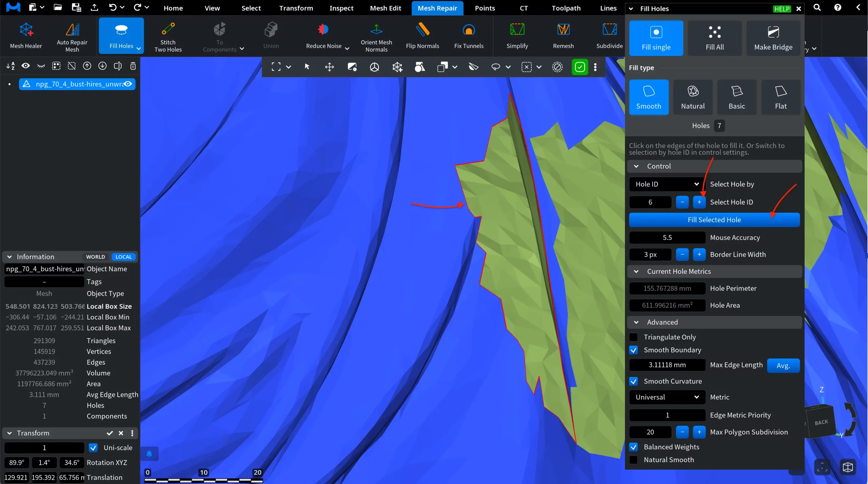This screenshot has height=484, width=868.
Task: Click the Fill All button
Action: (714, 38)
